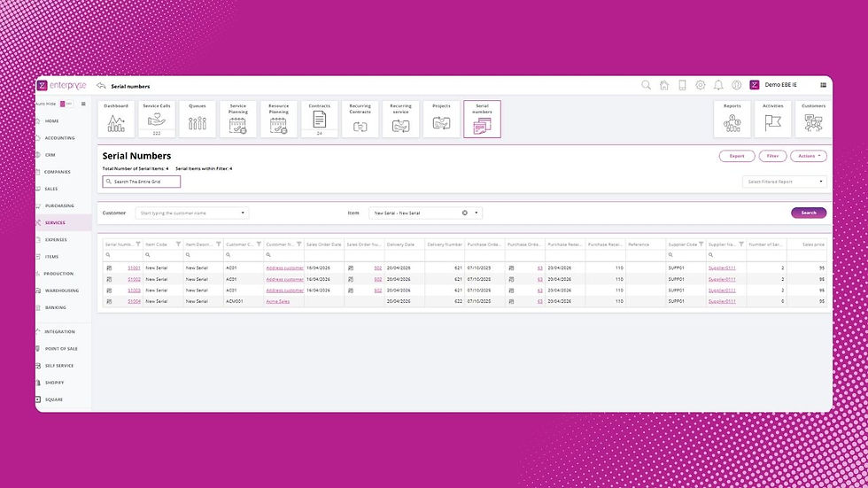868x488 pixels.
Task: Click the back arrow beside Serial numbers
Action: (101, 86)
